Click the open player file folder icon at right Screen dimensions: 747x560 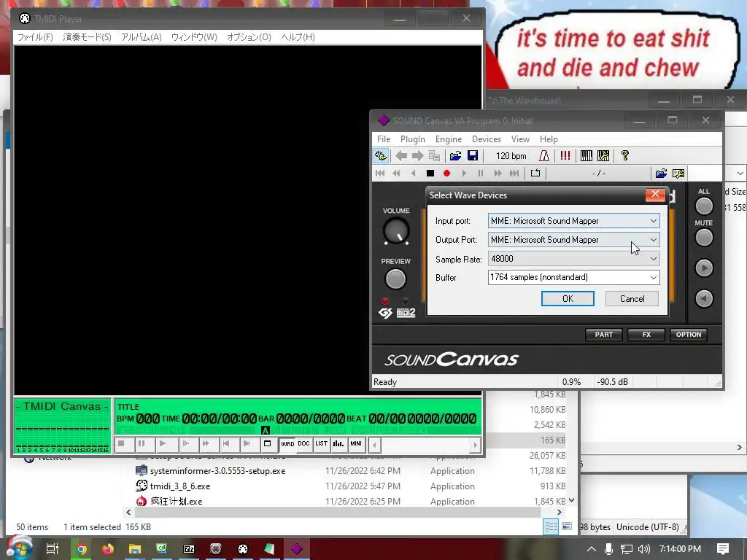661,174
